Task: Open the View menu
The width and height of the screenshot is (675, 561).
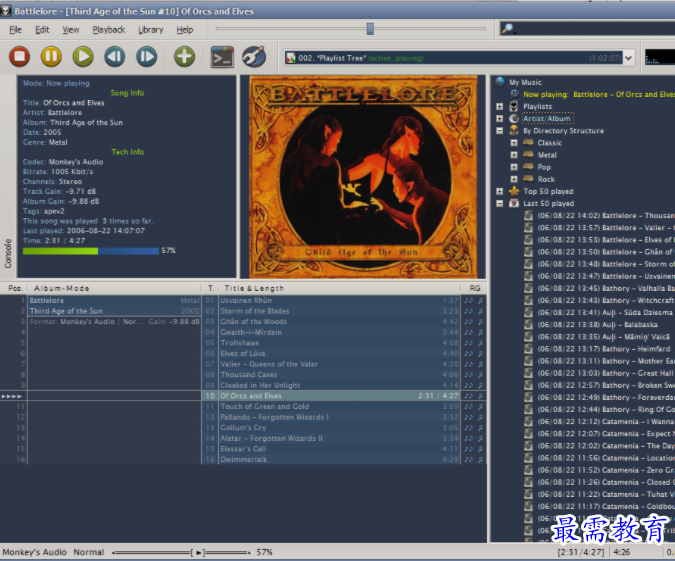Action: 71,30
